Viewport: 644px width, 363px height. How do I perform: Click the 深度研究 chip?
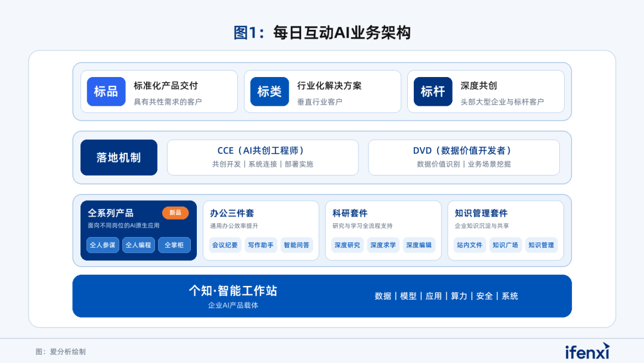click(x=348, y=245)
